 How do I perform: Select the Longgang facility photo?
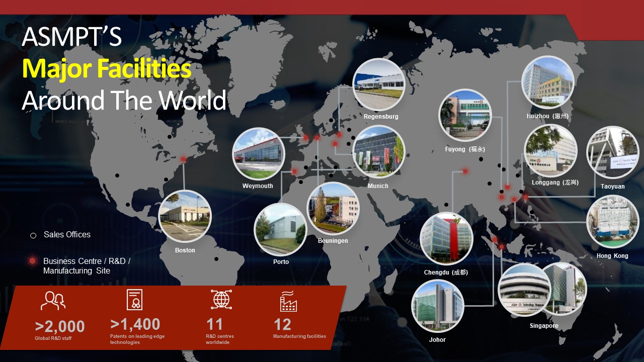click(550, 151)
